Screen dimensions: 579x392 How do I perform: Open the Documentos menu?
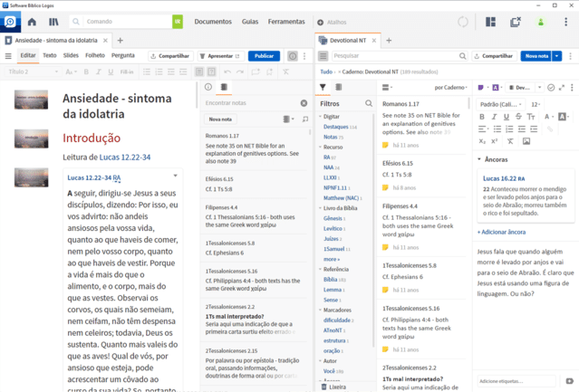coord(213,22)
